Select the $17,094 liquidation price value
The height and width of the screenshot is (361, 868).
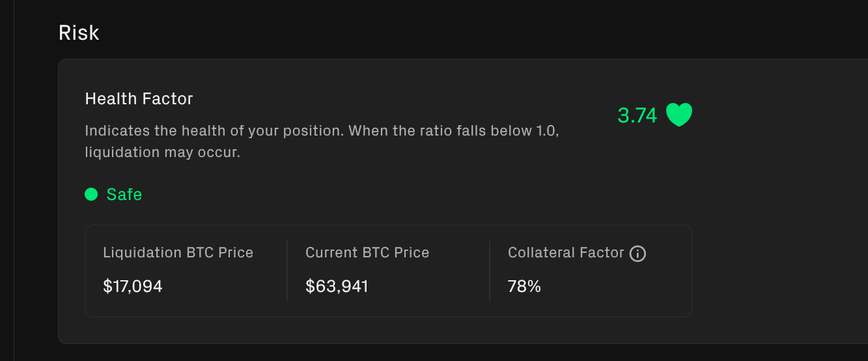[x=133, y=286]
